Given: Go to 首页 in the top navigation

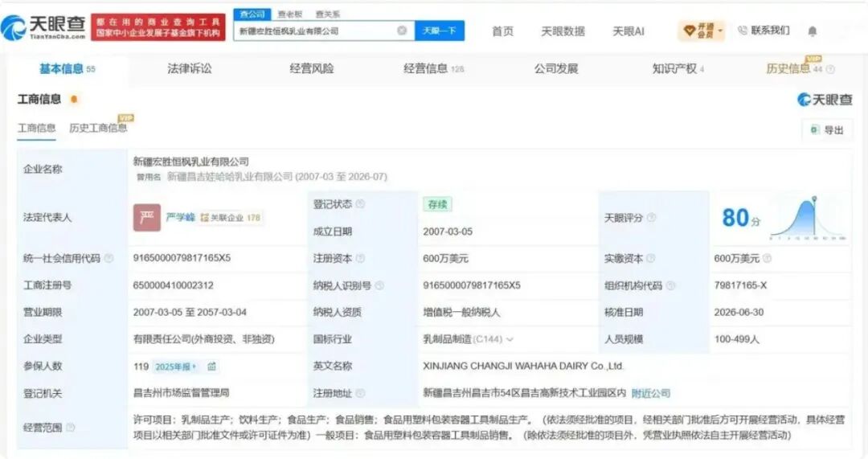Looking at the screenshot, I should [502, 31].
